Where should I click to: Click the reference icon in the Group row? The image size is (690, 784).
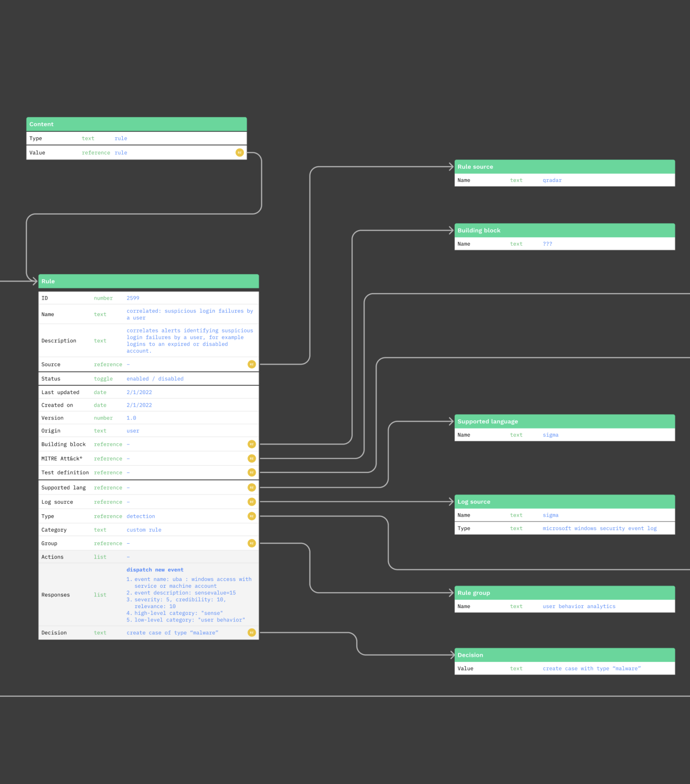point(252,543)
